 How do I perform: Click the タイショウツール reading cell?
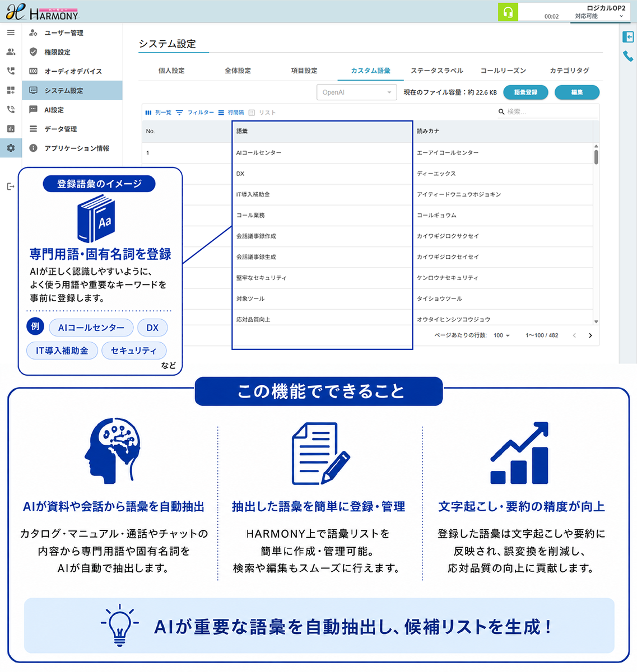pos(503,298)
